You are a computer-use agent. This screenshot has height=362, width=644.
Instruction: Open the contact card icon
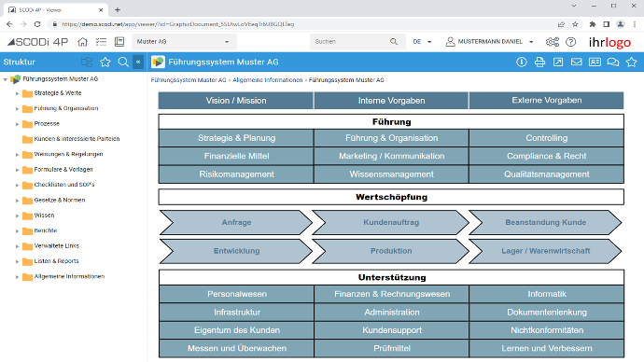595,62
